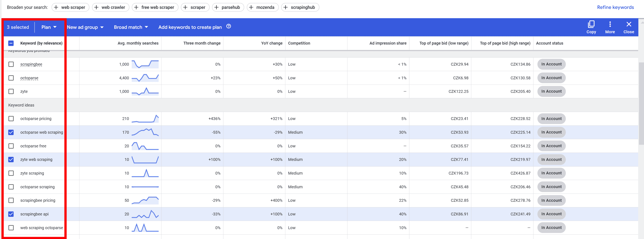Click the help icon next to Add keywords
The width and height of the screenshot is (644, 239).
(x=228, y=26)
